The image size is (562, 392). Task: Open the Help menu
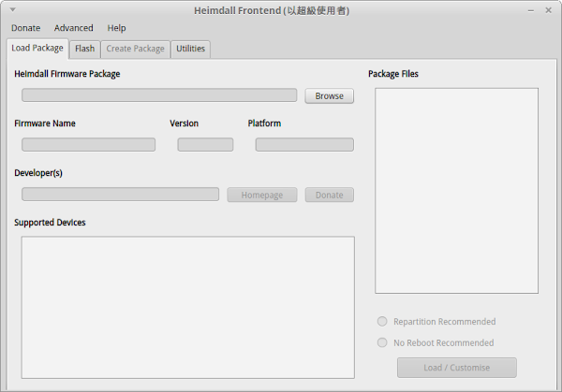(x=116, y=28)
